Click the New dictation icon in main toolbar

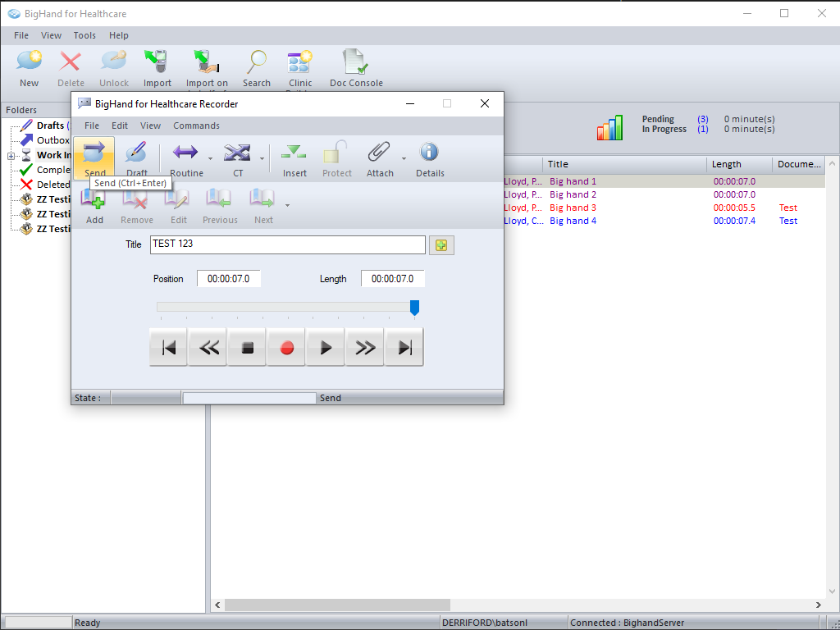pos(29,62)
